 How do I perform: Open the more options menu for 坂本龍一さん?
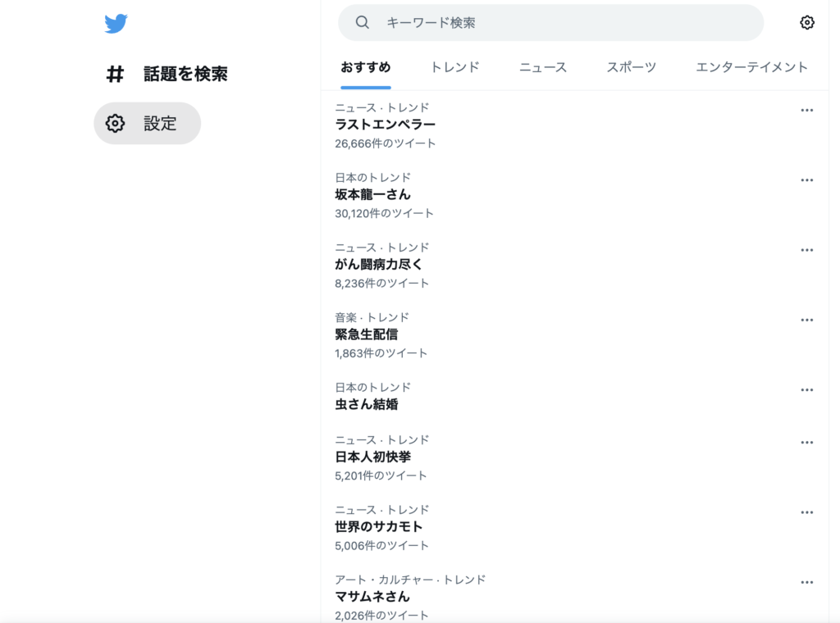806,180
